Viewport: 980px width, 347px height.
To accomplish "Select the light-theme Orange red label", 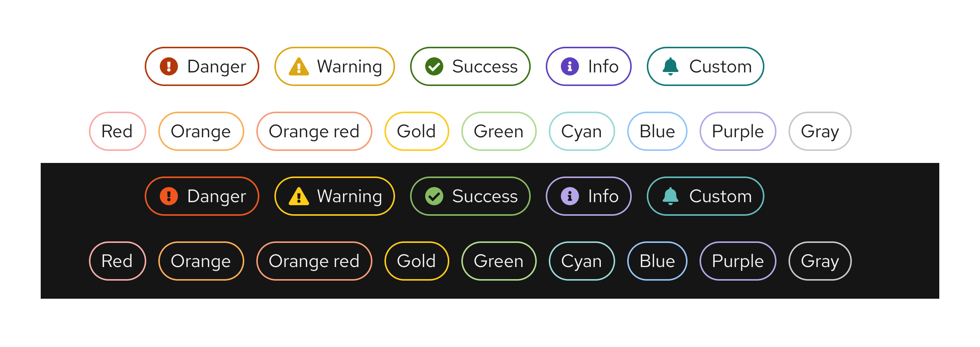I will [314, 131].
